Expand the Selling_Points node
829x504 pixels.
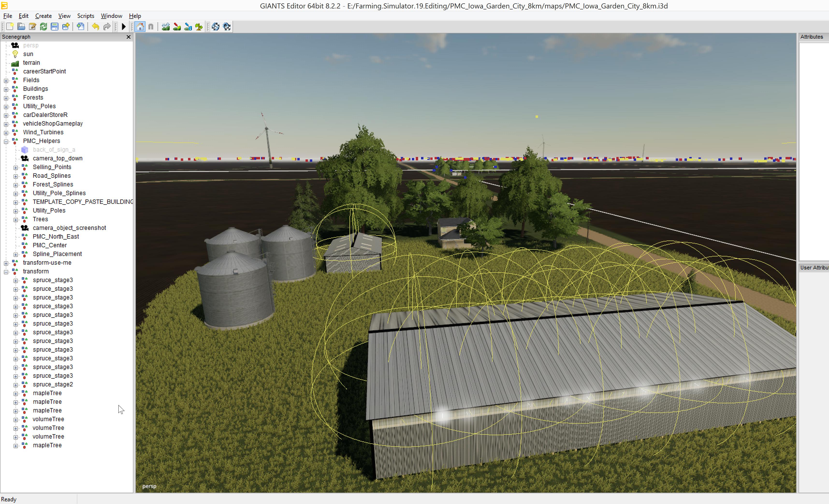coord(16,167)
